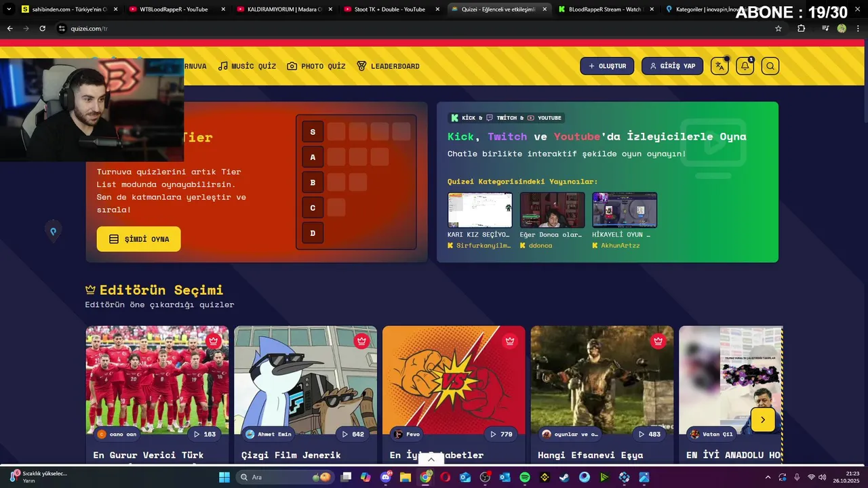
Task: Open the LEADERBOARD menu item
Action: tap(388, 66)
